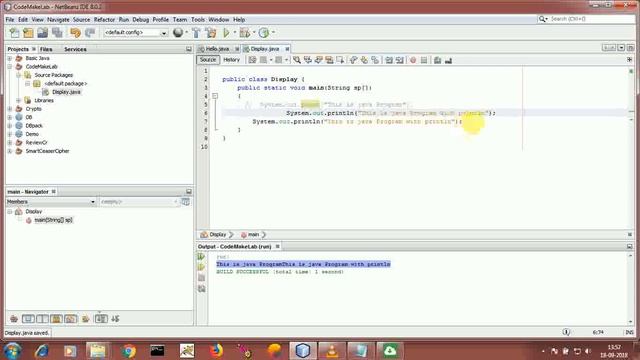Toggle the Navigator filter icon before the separator
The height and width of the screenshot is (360, 640).
pos(86,319)
